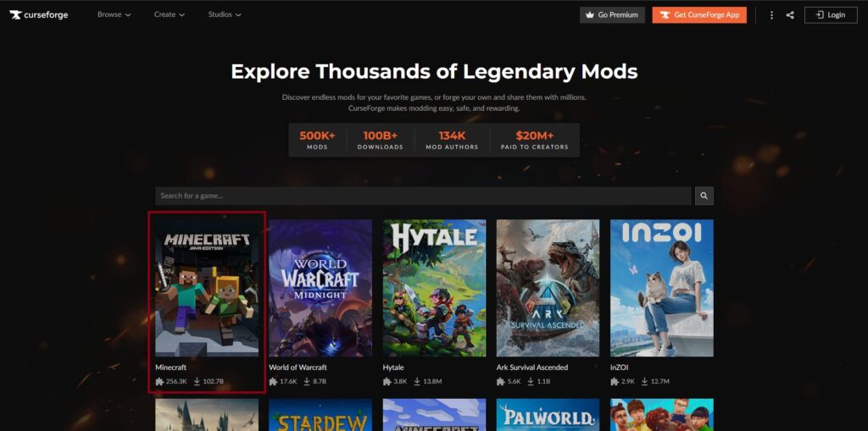
Task: Click the share icon in header
Action: (x=790, y=15)
